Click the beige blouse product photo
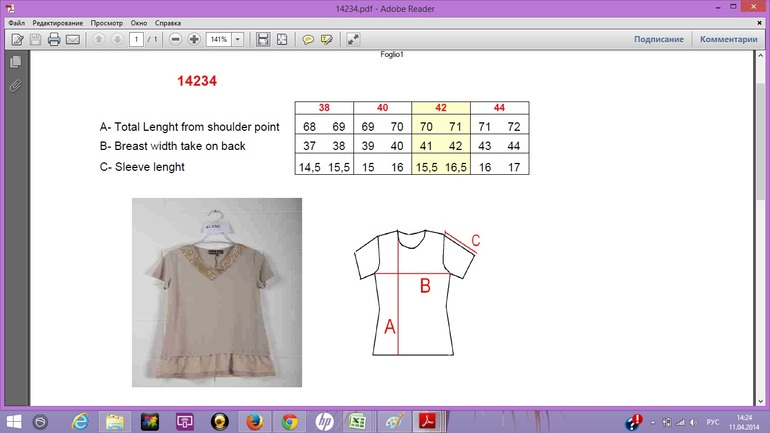770x433 pixels. click(217, 293)
